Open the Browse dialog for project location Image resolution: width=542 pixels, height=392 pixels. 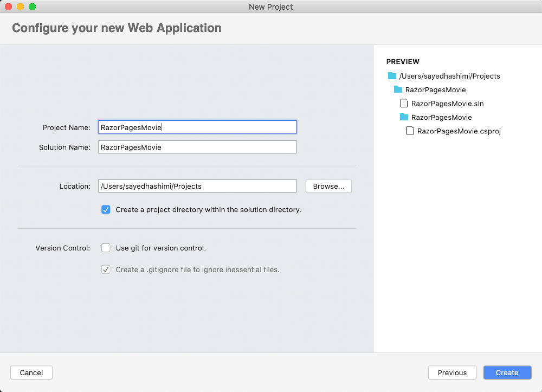(328, 186)
